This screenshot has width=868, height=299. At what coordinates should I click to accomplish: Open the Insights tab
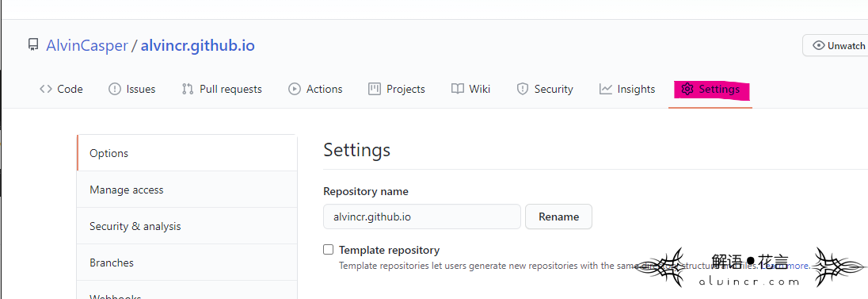(627, 89)
